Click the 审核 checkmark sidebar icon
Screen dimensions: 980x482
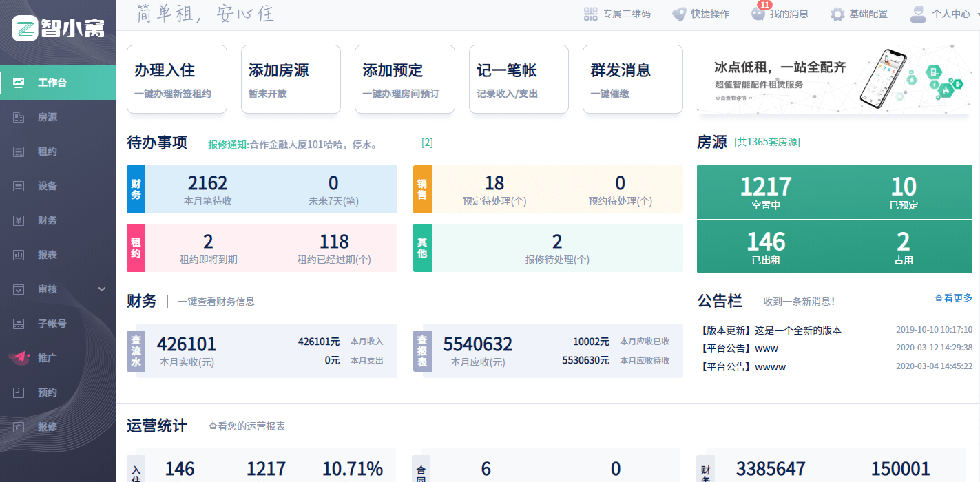coord(19,289)
